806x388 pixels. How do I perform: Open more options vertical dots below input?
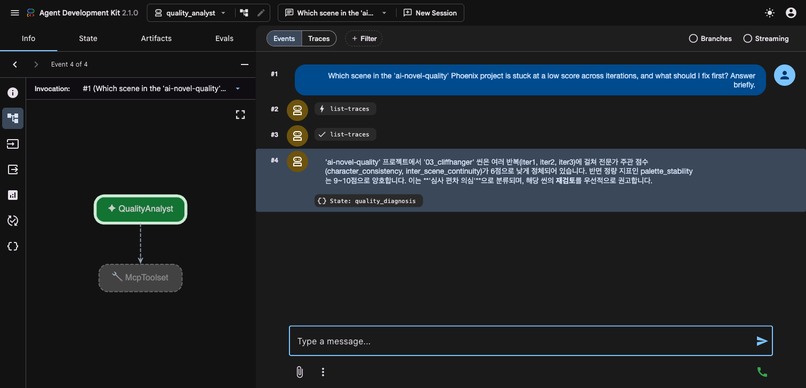pyautogui.click(x=323, y=372)
